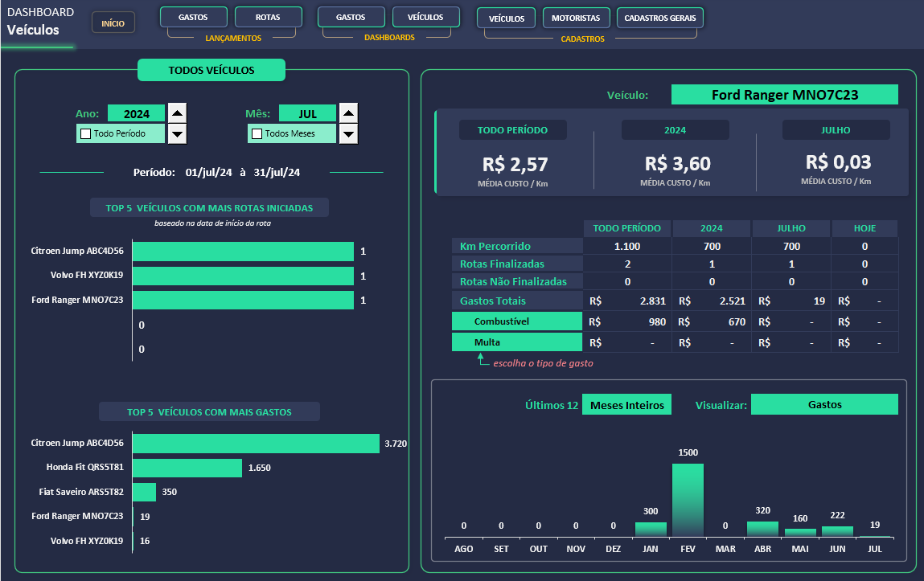Open Cadastros Gerais
The width and height of the screenshot is (924, 581).
tap(660, 18)
